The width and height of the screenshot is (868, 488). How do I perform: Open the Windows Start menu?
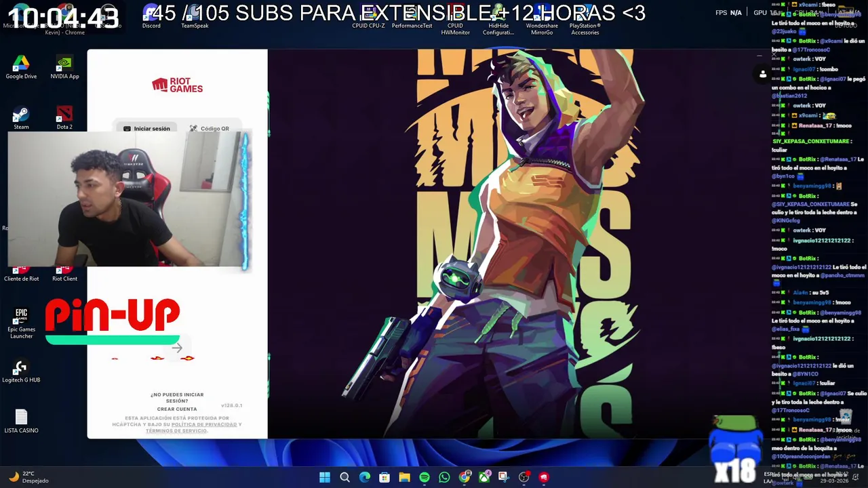pos(325,477)
